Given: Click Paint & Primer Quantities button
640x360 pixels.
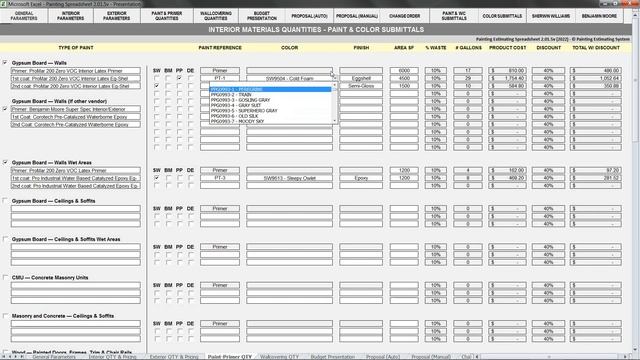Looking at the screenshot, I should click(167, 16).
